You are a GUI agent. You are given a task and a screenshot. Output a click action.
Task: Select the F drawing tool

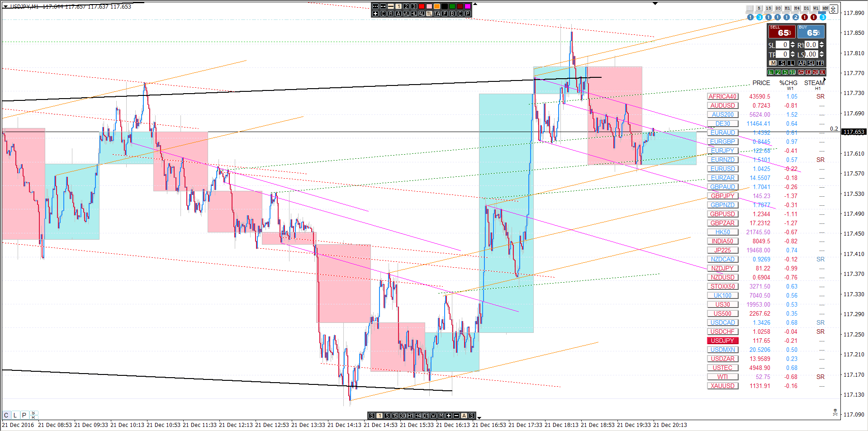[x=445, y=14]
